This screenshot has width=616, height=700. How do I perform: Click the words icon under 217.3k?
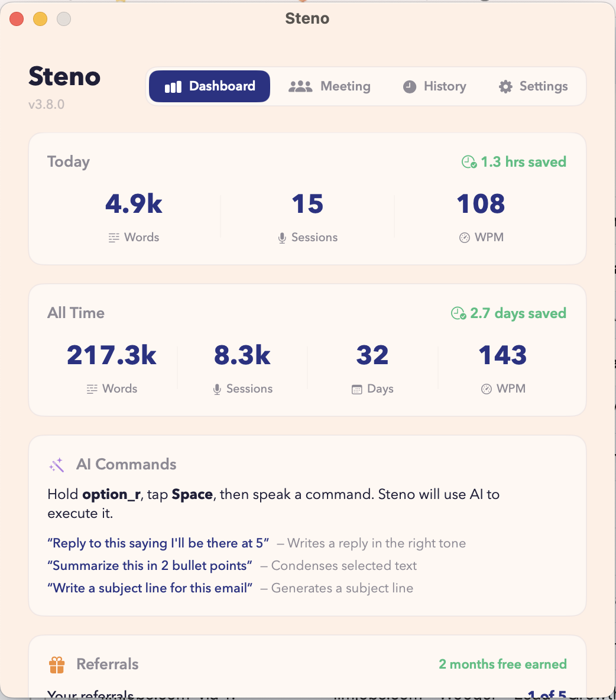click(92, 389)
